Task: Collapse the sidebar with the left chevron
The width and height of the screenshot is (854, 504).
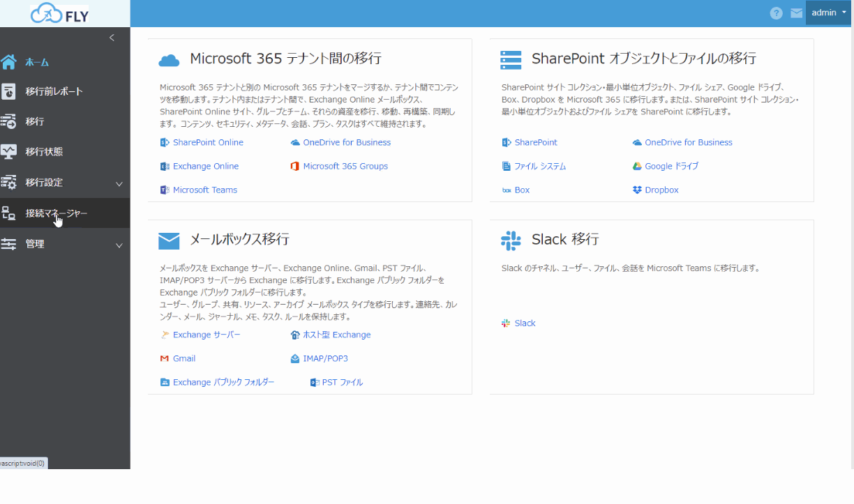Action: coord(112,38)
